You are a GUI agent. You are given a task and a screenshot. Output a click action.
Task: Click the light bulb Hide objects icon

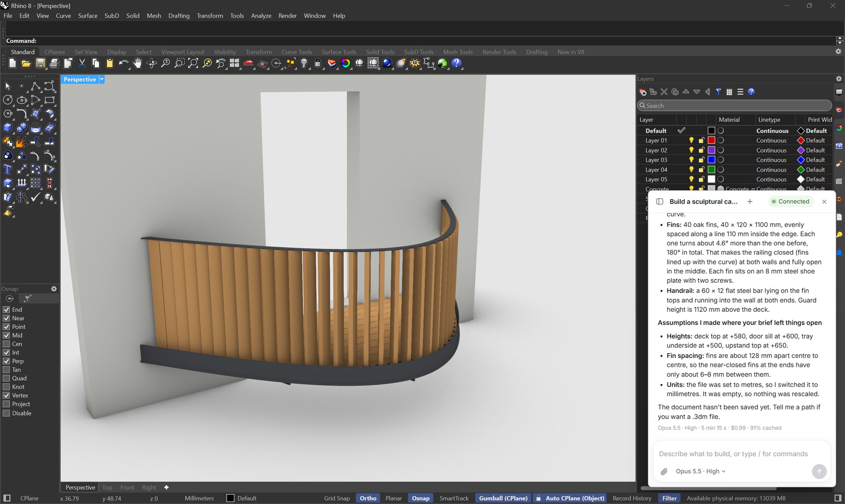click(x=304, y=63)
